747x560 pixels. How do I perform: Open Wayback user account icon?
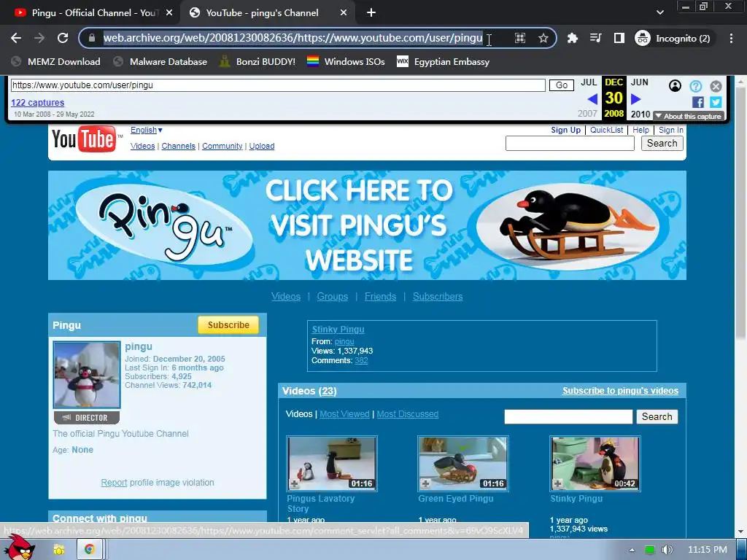[675, 86]
